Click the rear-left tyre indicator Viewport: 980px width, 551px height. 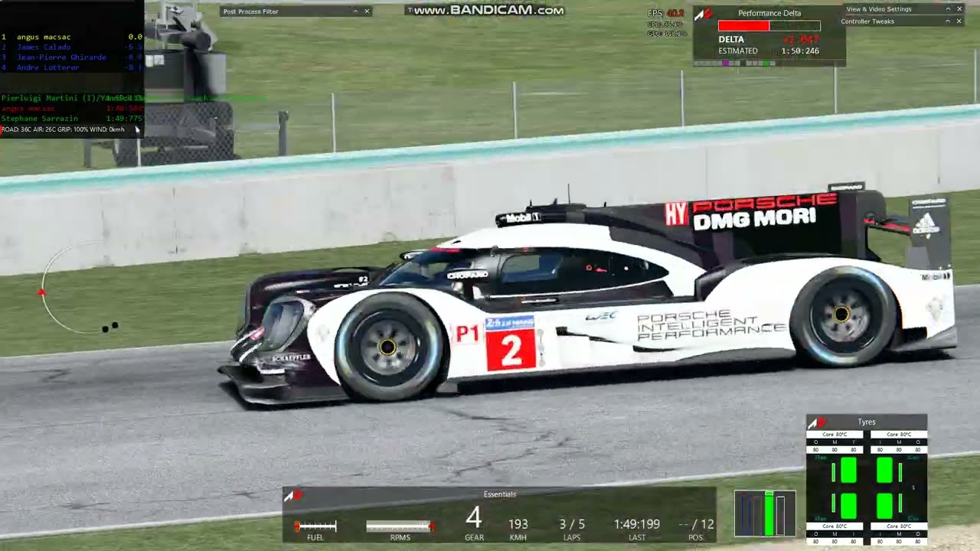coord(848,506)
